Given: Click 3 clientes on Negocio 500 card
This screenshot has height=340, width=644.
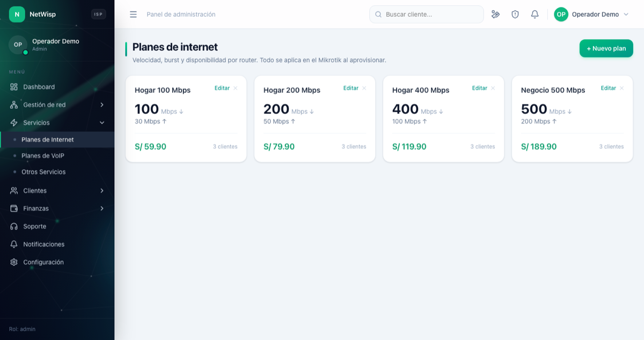Looking at the screenshot, I should click(612, 147).
